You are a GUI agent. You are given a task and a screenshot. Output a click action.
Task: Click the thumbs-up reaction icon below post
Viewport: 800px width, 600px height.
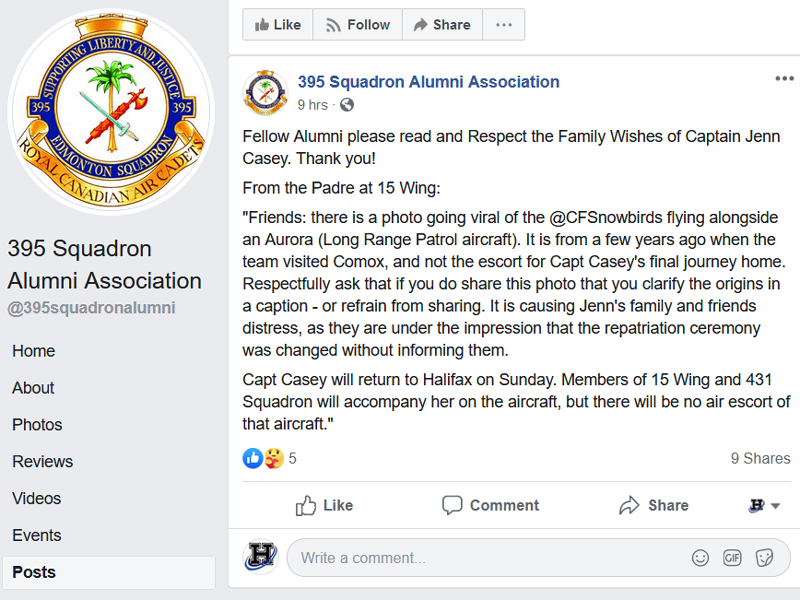tap(253, 458)
